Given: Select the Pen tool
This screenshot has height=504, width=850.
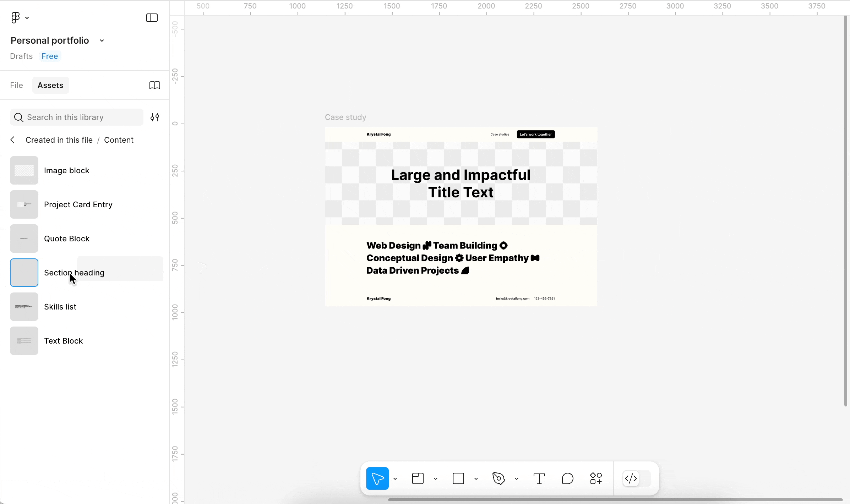Looking at the screenshot, I should coord(499,478).
